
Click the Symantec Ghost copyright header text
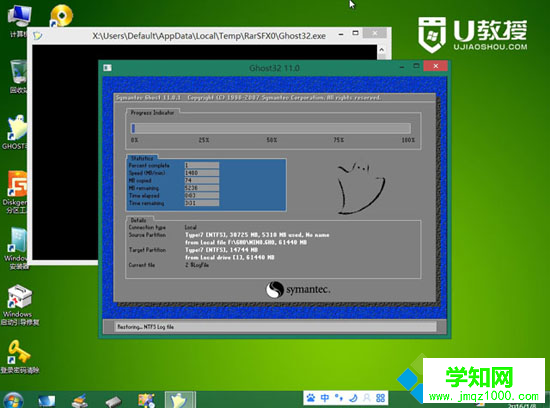[248, 98]
